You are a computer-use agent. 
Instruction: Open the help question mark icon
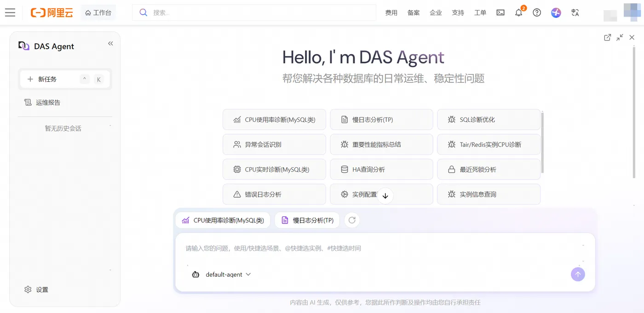tap(537, 12)
